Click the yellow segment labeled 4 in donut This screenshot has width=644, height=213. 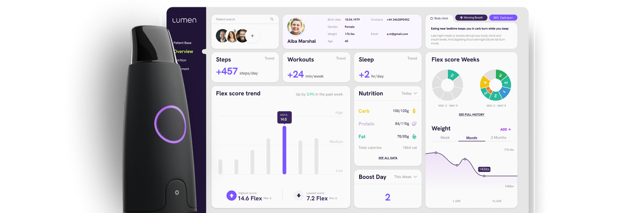[x=485, y=82]
